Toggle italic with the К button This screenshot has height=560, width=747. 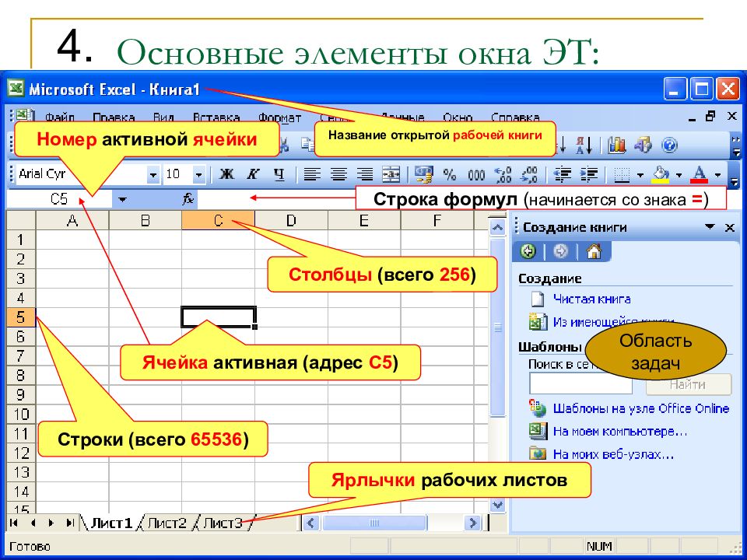click(252, 174)
